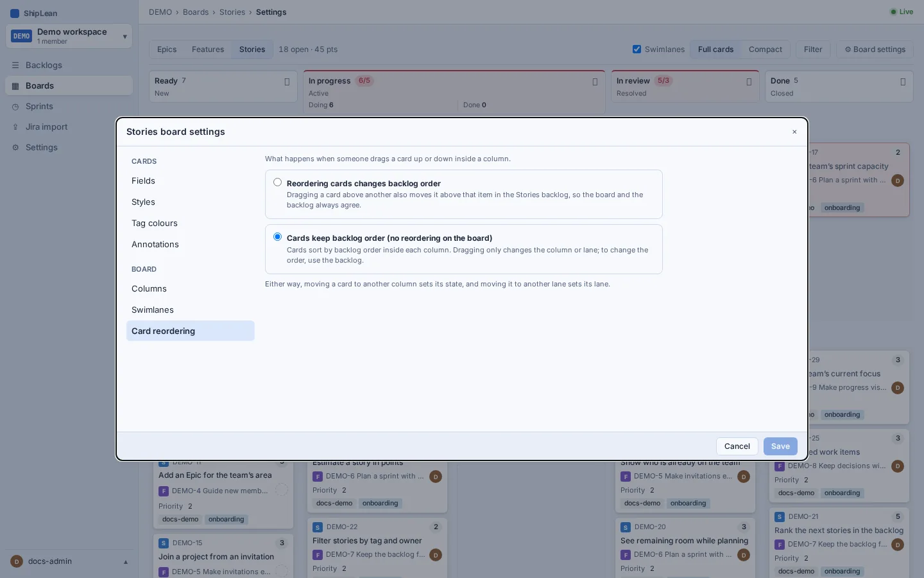Open Settings gear in the sidebar
Screen dimensions: 924x578
click(15, 148)
